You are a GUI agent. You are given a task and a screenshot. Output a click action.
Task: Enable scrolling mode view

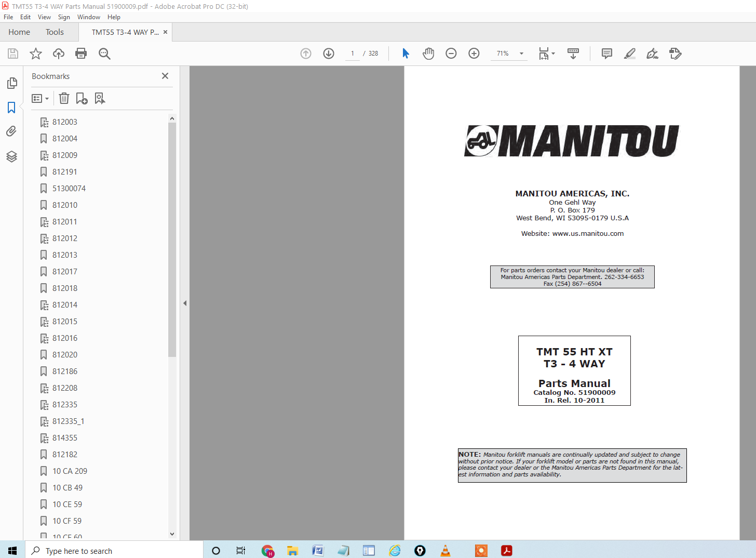coord(573,54)
